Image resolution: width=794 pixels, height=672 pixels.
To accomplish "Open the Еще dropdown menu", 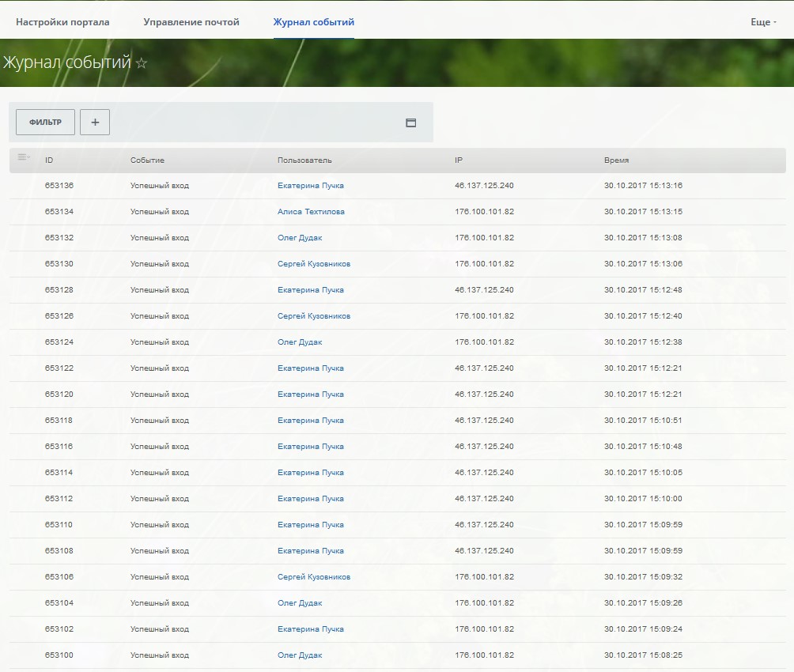I will (763, 22).
